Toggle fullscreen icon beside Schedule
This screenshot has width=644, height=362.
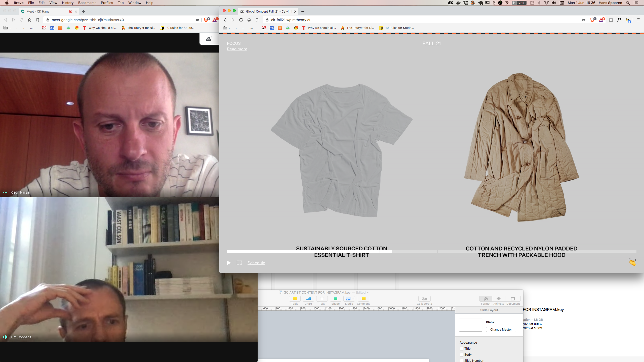tap(239, 263)
